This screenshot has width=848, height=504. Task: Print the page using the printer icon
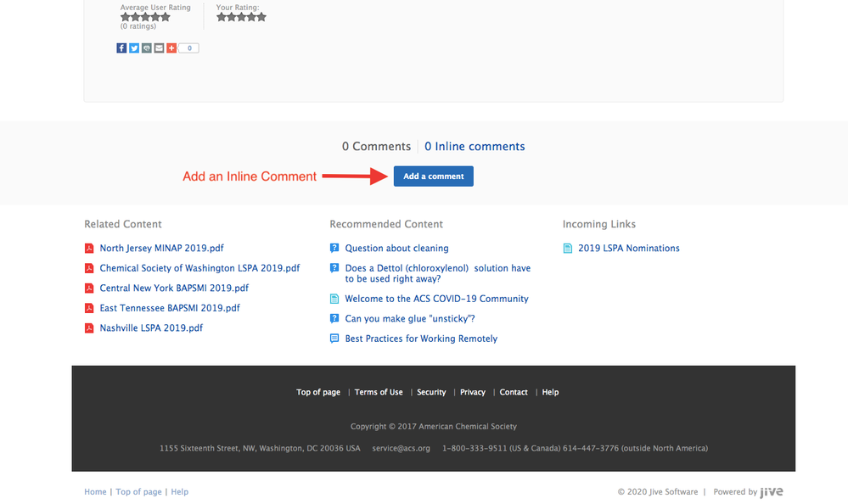click(147, 48)
